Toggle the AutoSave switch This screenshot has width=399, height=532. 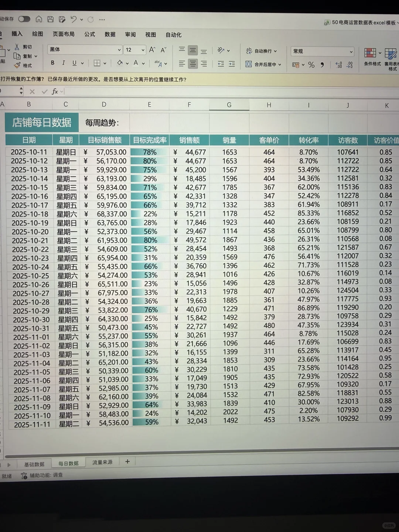pos(24,19)
